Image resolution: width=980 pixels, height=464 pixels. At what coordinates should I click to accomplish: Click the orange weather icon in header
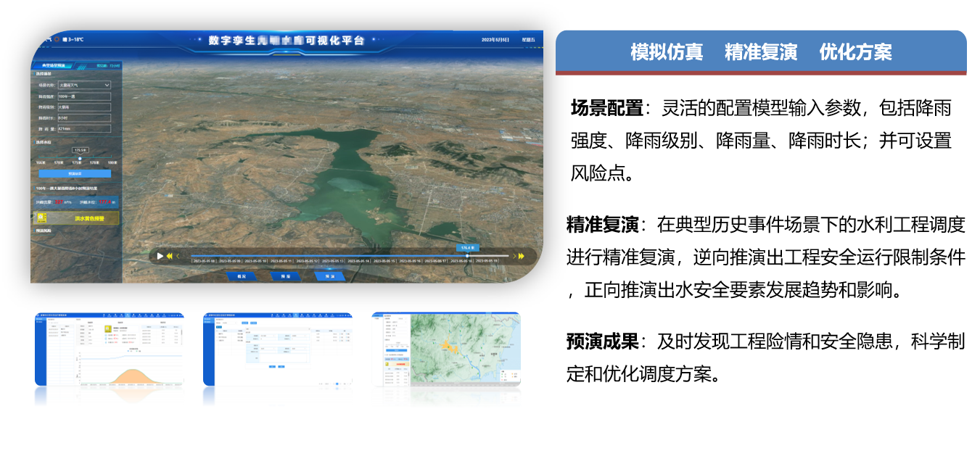(56, 39)
